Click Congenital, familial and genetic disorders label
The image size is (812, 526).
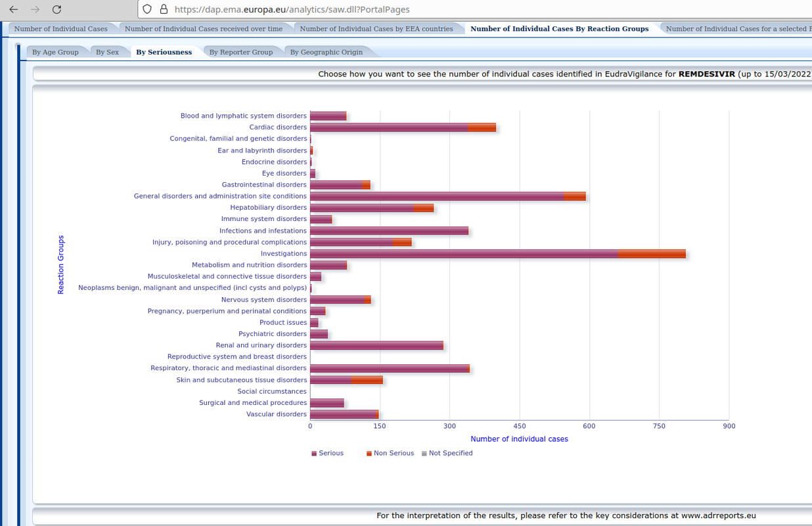point(238,139)
